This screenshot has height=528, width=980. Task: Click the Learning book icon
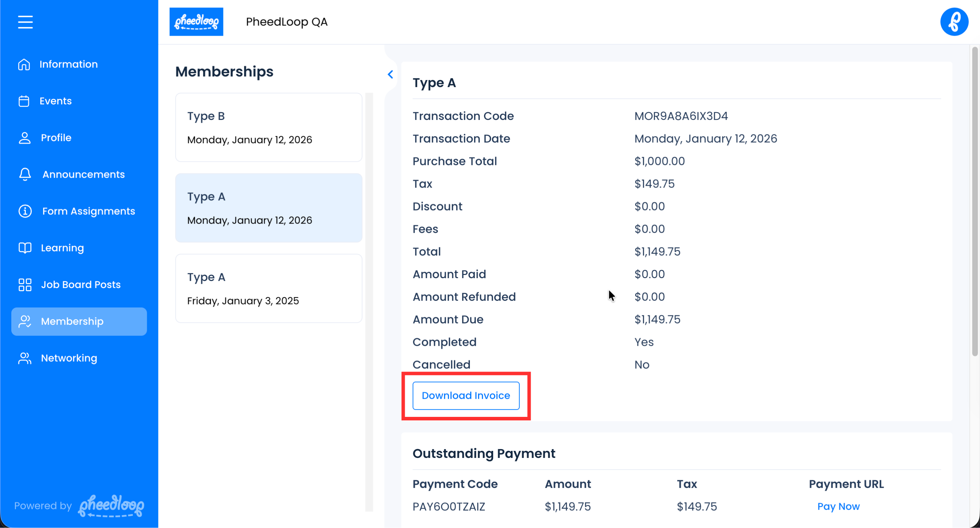click(x=25, y=248)
